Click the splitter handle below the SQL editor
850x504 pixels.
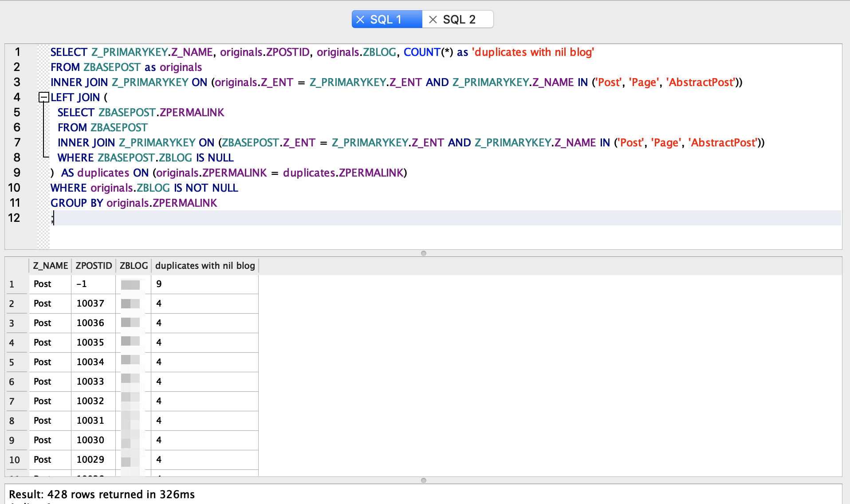[x=424, y=253]
